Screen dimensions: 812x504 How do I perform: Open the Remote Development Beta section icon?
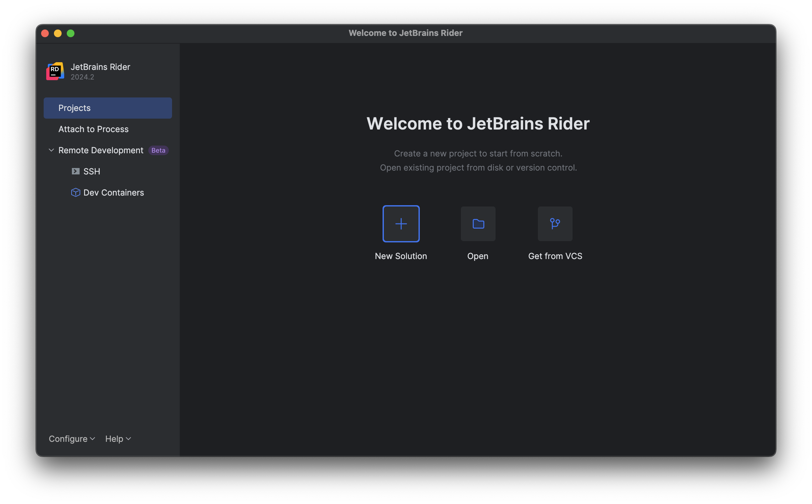(51, 150)
